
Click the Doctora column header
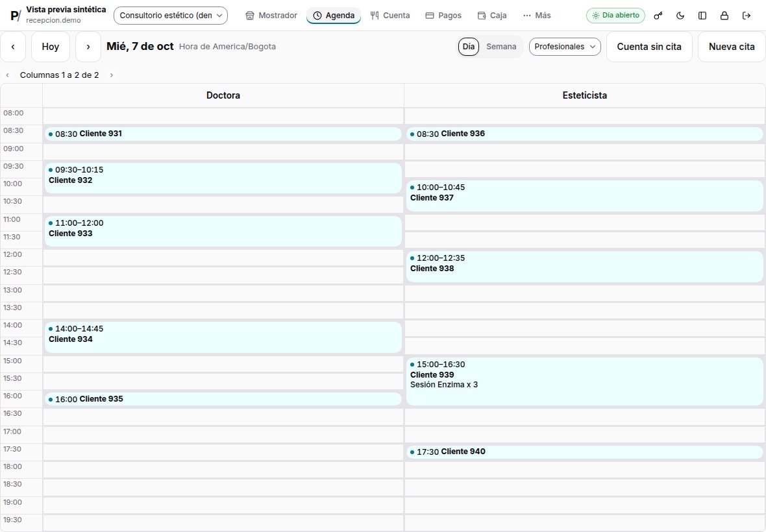(x=223, y=95)
